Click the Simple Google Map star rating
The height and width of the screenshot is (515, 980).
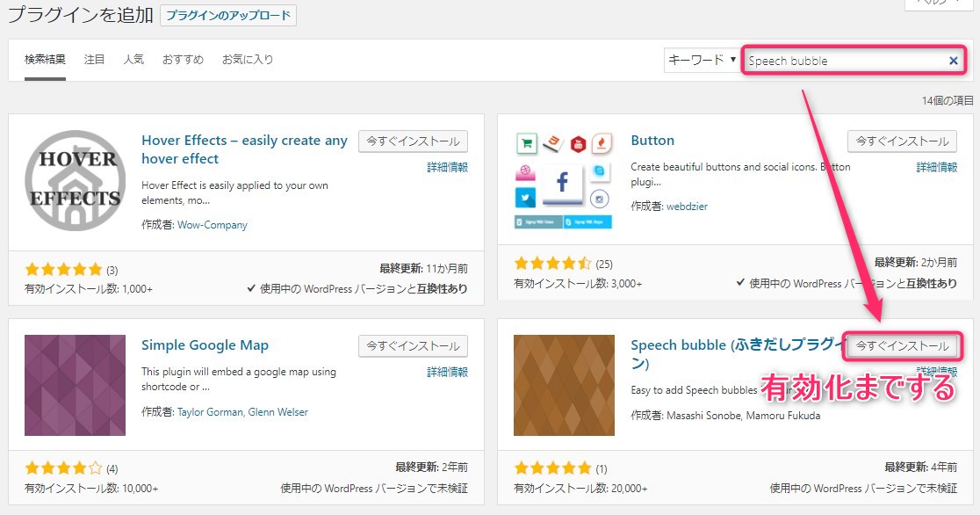(x=63, y=468)
